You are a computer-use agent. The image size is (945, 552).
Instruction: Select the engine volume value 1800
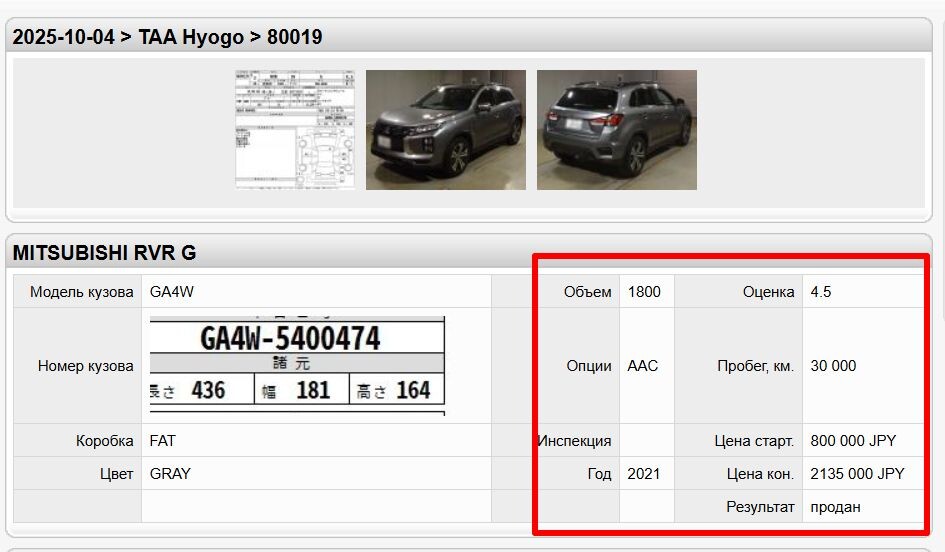(x=644, y=292)
